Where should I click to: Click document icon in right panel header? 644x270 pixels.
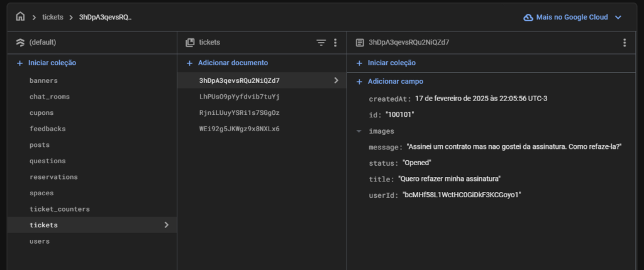[360, 42]
